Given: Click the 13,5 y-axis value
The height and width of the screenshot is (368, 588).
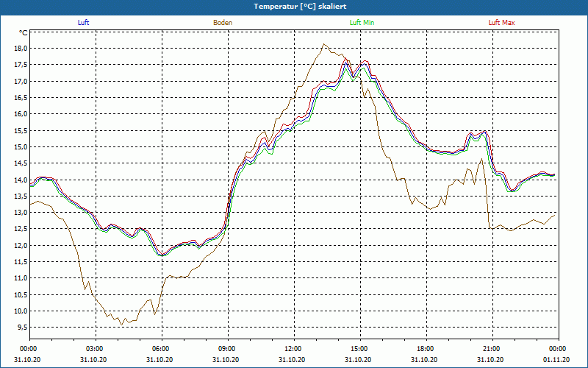Looking at the screenshot, I should [21, 196].
